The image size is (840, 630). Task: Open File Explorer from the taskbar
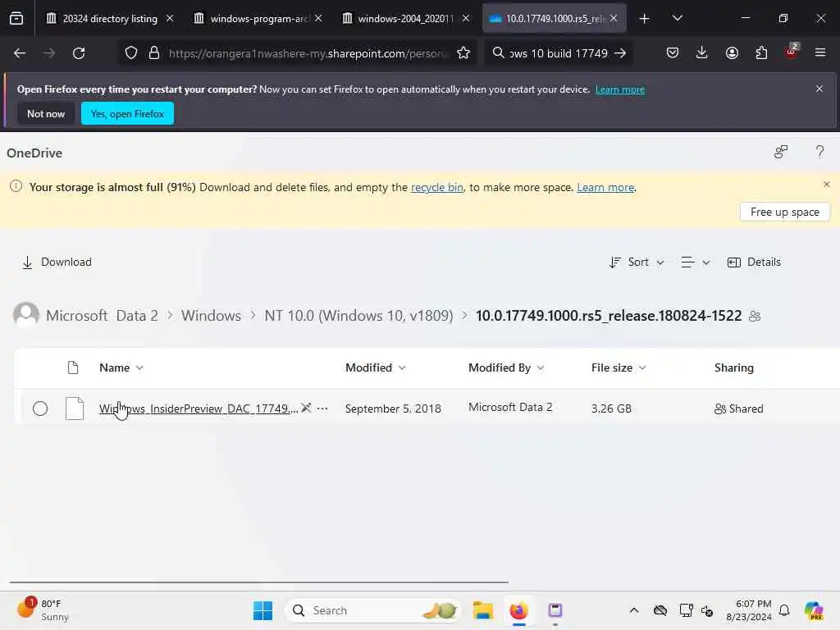482,610
